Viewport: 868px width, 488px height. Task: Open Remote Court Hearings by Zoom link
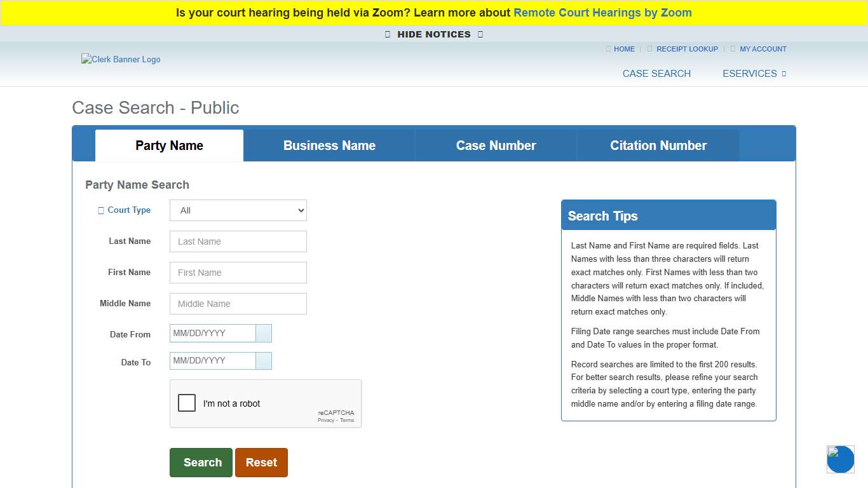click(602, 12)
